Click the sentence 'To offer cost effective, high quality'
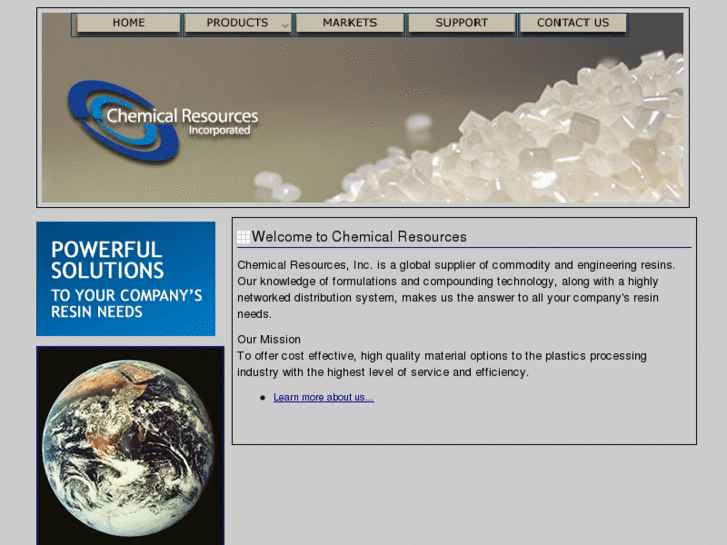The width and height of the screenshot is (727, 545). 442,364
